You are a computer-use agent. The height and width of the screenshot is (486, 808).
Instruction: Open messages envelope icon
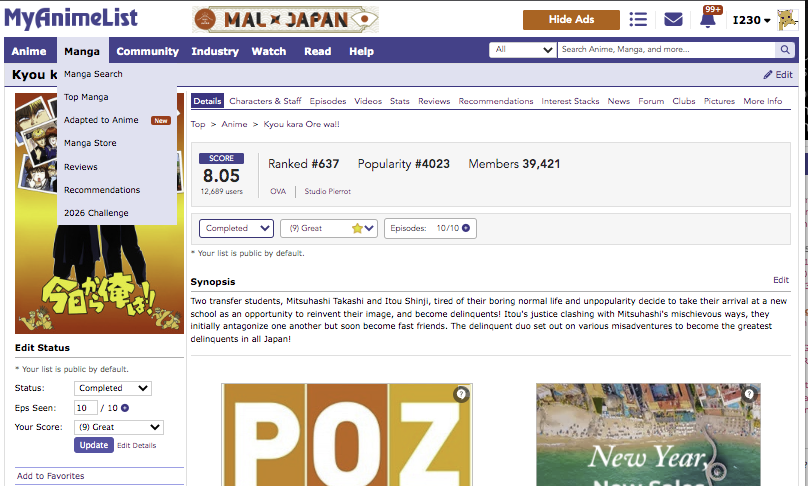pyautogui.click(x=673, y=20)
